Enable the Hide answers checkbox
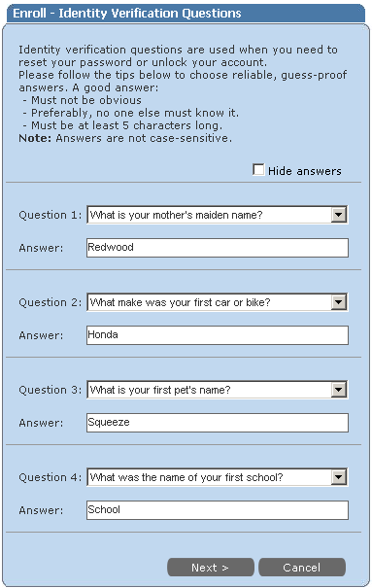 pyautogui.click(x=258, y=170)
